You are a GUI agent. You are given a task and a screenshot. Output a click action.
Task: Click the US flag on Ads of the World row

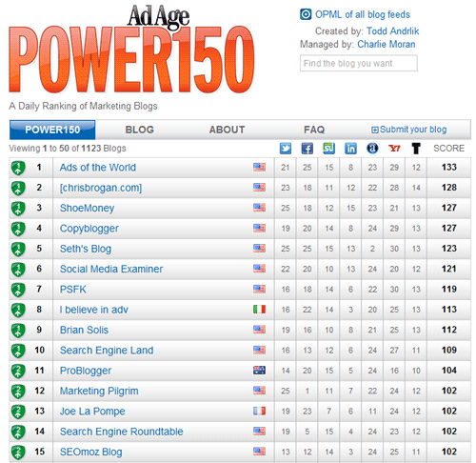tap(259, 167)
